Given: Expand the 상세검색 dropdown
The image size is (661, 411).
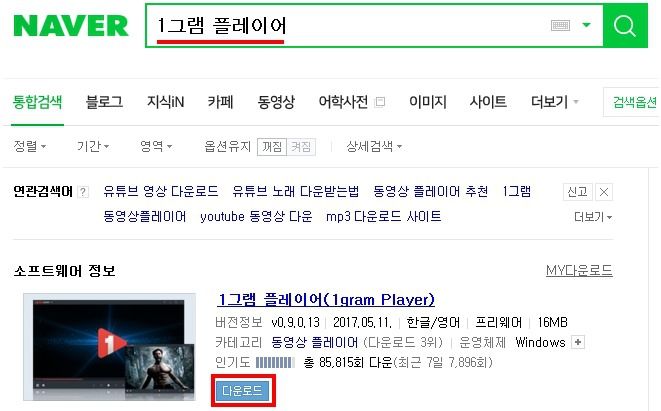Looking at the screenshot, I should click(x=374, y=146).
